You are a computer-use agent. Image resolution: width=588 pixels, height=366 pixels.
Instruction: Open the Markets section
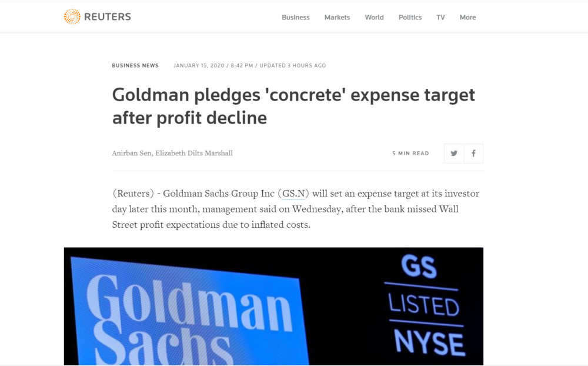point(337,17)
